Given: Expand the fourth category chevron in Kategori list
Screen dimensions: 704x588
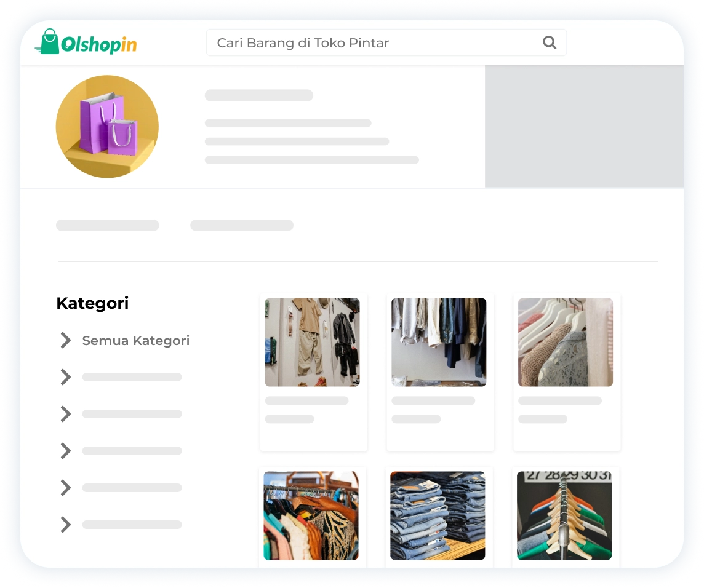Looking at the screenshot, I should point(66,451).
